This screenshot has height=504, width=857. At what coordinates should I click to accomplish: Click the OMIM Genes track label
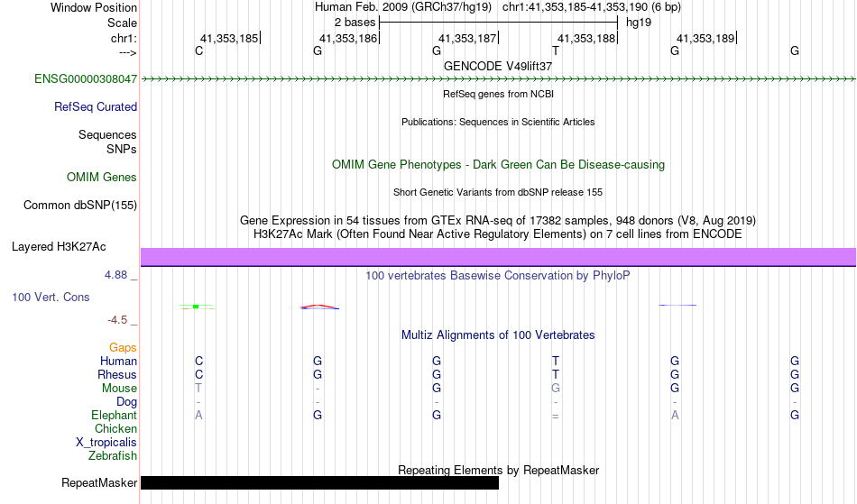(x=102, y=178)
